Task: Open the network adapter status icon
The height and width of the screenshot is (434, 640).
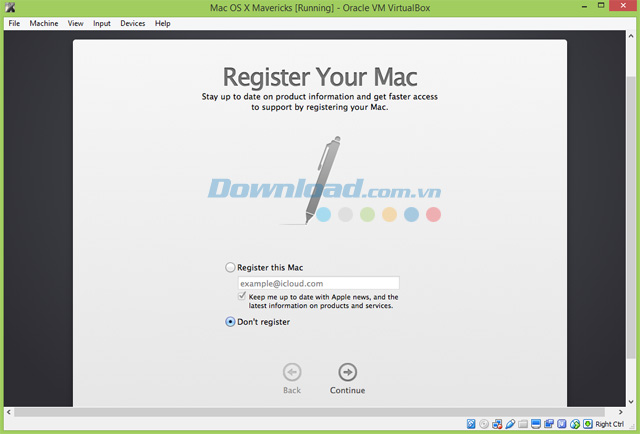Action: [497, 424]
